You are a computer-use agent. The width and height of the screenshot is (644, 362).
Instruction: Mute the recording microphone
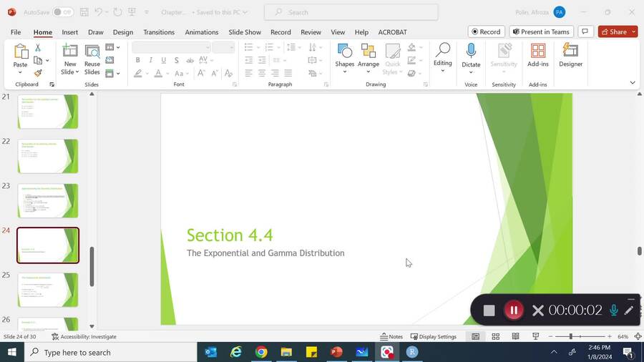point(613,310)
